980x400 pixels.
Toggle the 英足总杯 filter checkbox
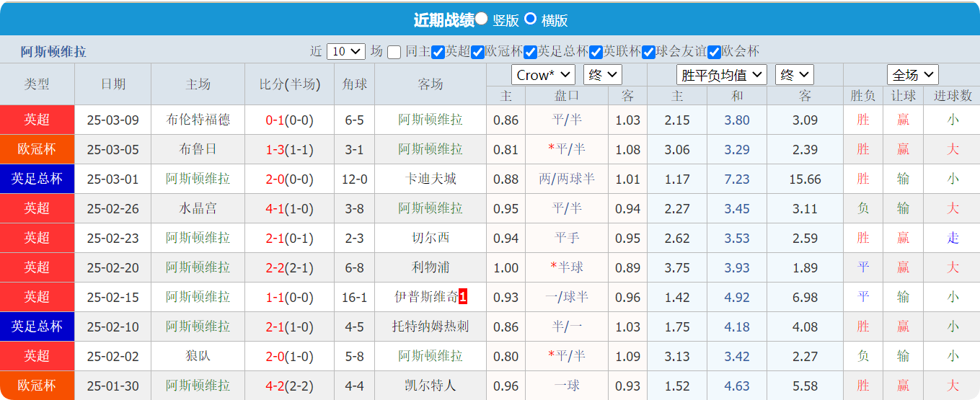(x=530, y=52)
